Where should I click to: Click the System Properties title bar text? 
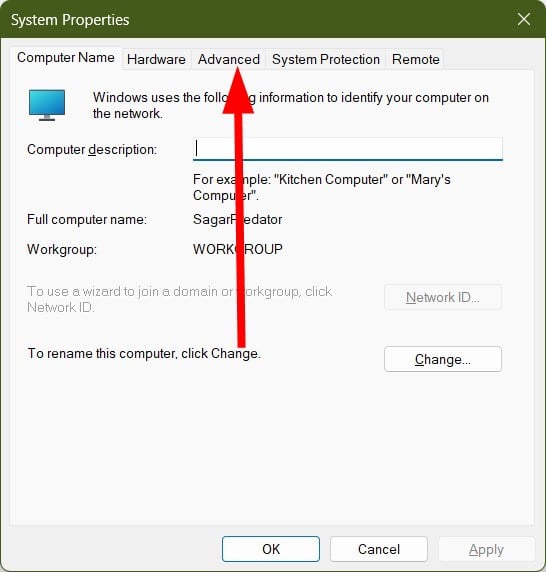[x=70, y=20]
